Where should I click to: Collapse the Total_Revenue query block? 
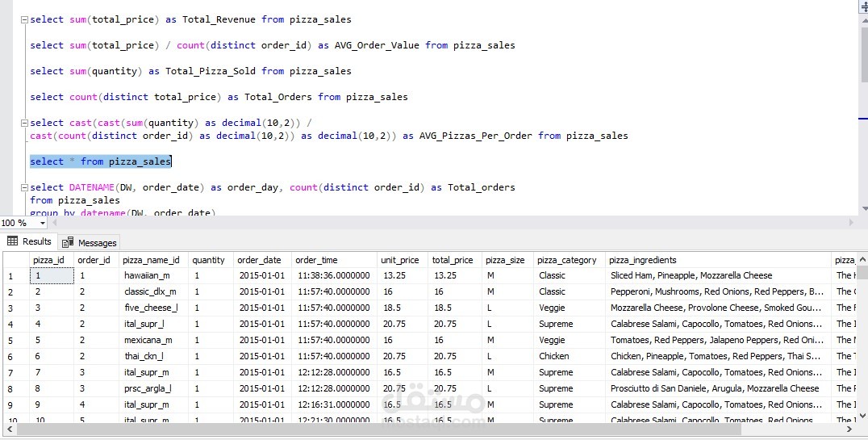(24, 20)
